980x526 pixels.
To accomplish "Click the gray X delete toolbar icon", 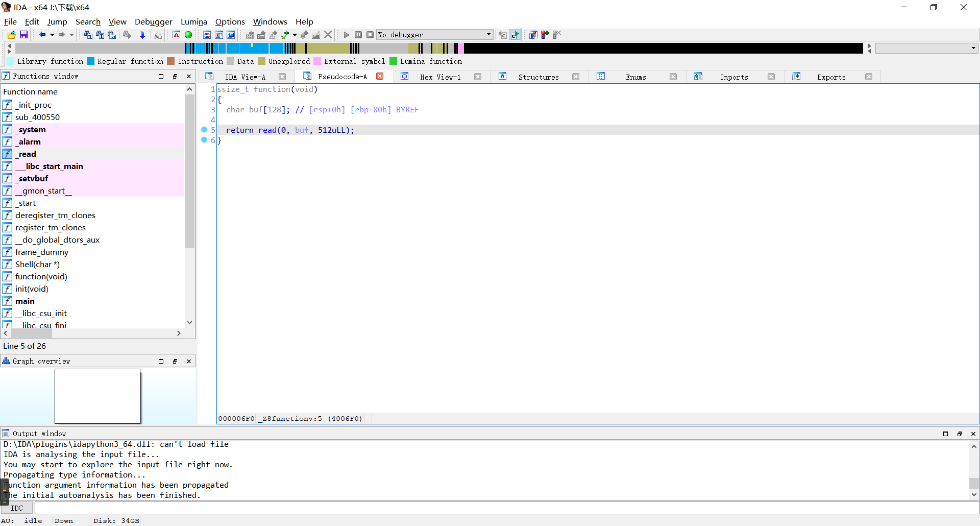I will (328, 35).
